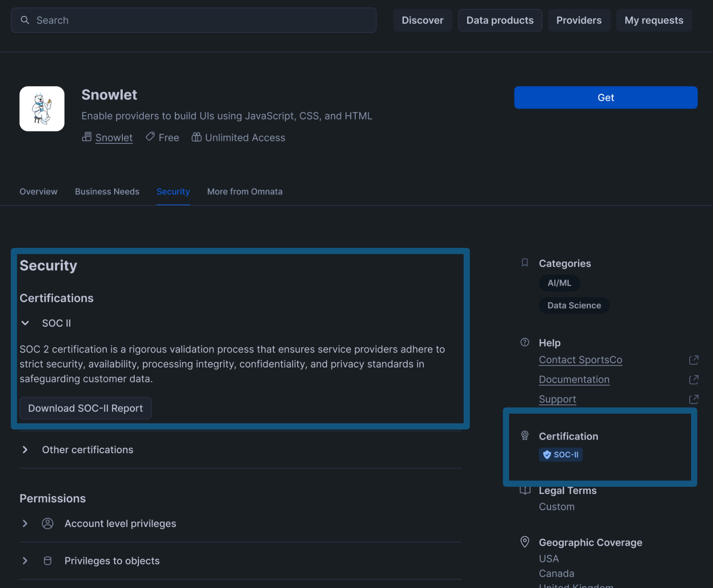
Task: Click the gift icon beside Unlimited Access
Action: tap(196, 137)
